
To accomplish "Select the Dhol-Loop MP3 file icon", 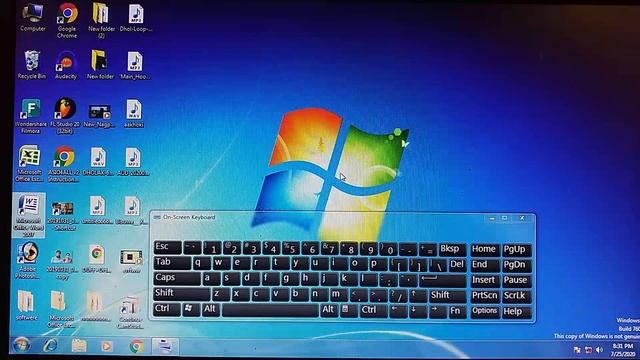I will pos(136,17).
